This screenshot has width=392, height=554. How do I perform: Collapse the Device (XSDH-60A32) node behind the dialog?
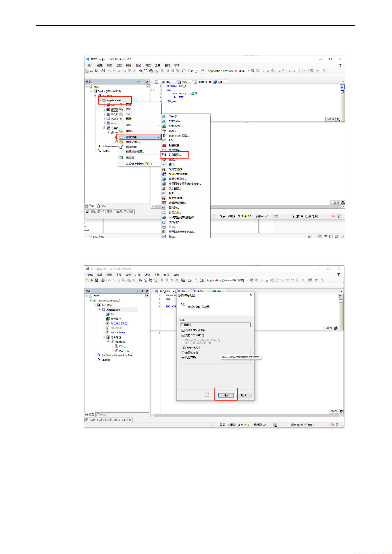pyautogui.click(x=91, y=301)
